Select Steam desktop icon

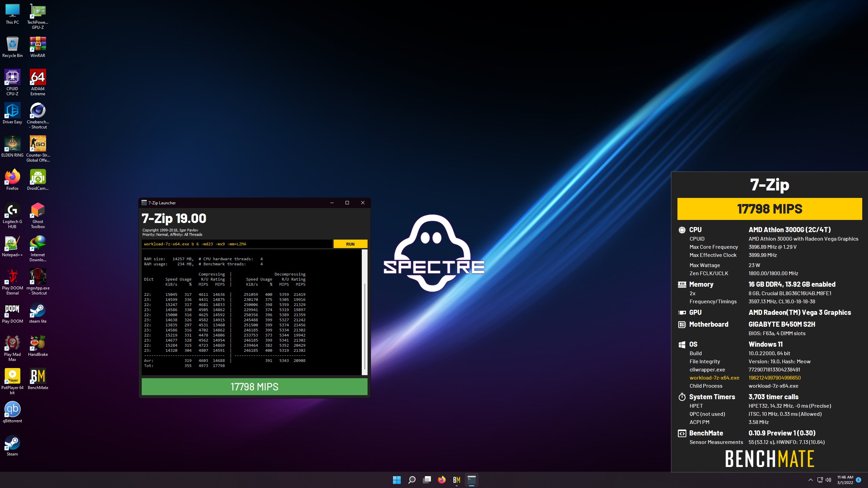coord(12,446)
